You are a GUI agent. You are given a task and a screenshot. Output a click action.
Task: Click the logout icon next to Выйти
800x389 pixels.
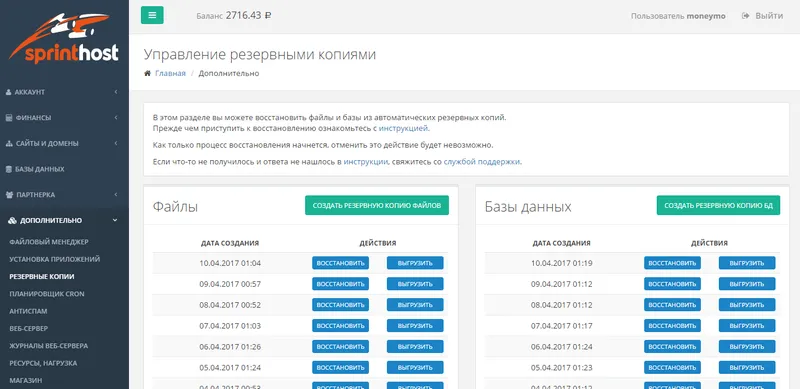tap(745, 16)
